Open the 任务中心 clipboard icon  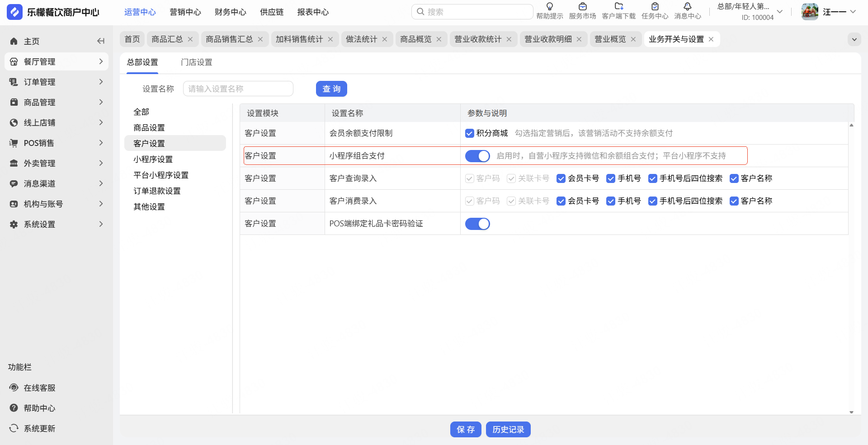pyautogui.click(x=655, y=7)
